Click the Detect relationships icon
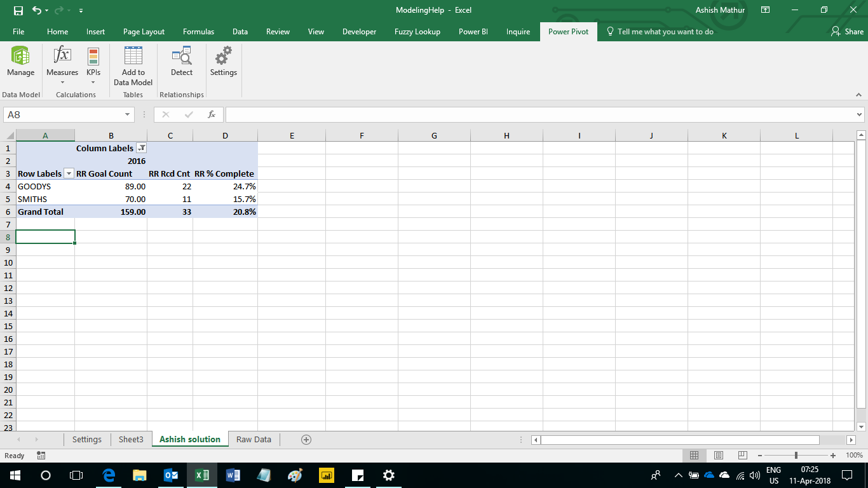 click(x=182, y=56)
